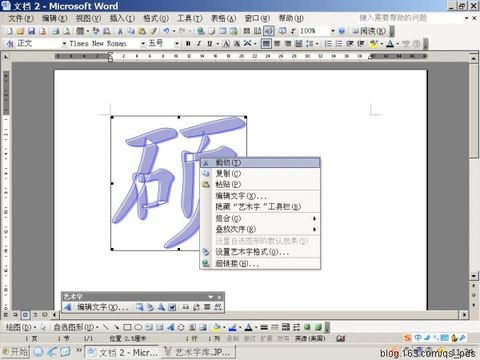
Task: Click the Print Preview icon
Action: 67,31
